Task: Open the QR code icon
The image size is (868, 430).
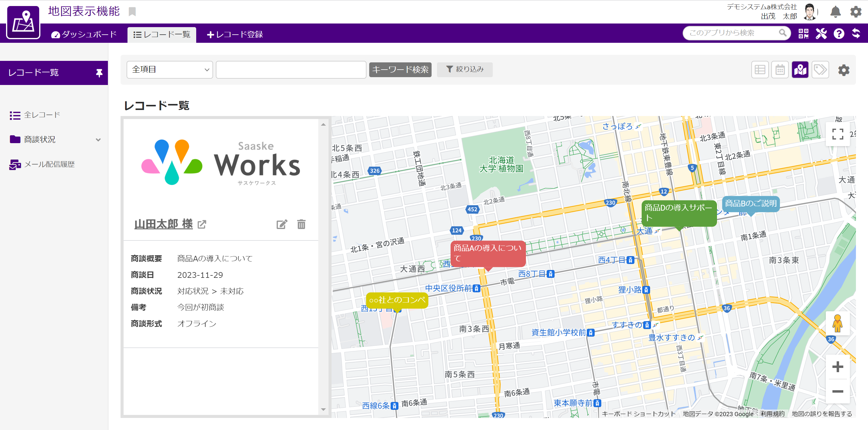Action: coord(803,33)
